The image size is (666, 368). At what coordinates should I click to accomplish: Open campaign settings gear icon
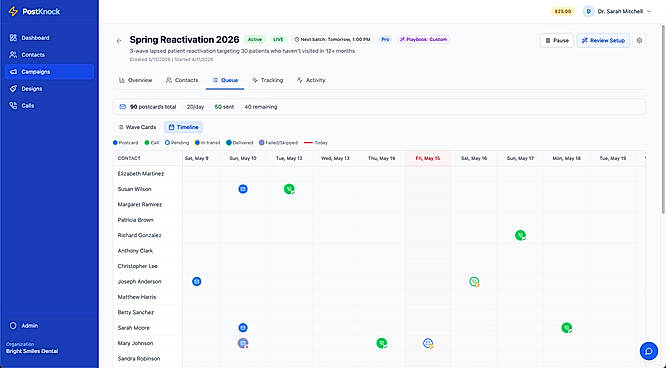pos(639,40)
